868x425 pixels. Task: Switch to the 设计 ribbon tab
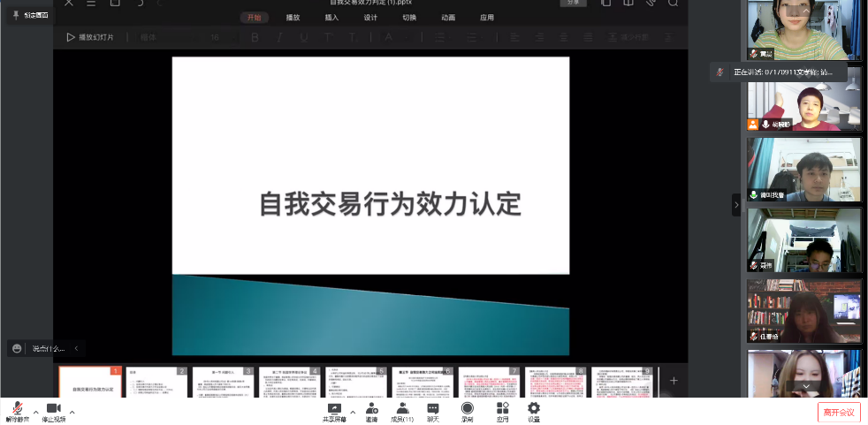tap(370, 18)
